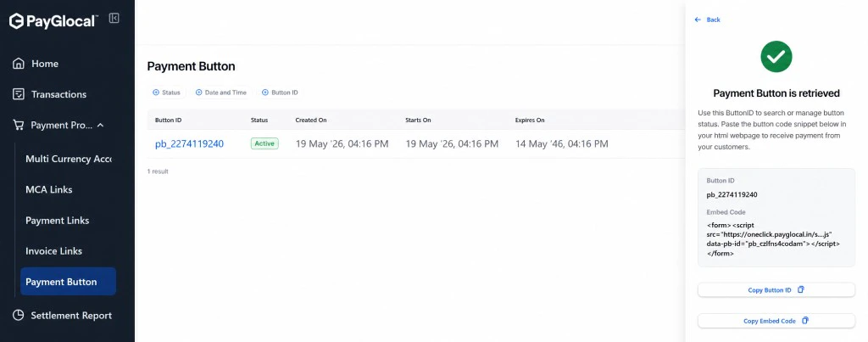Viewport: 868px width, 342px height.
Task: Click the PayGlocal logo
Action: (53, 21)
